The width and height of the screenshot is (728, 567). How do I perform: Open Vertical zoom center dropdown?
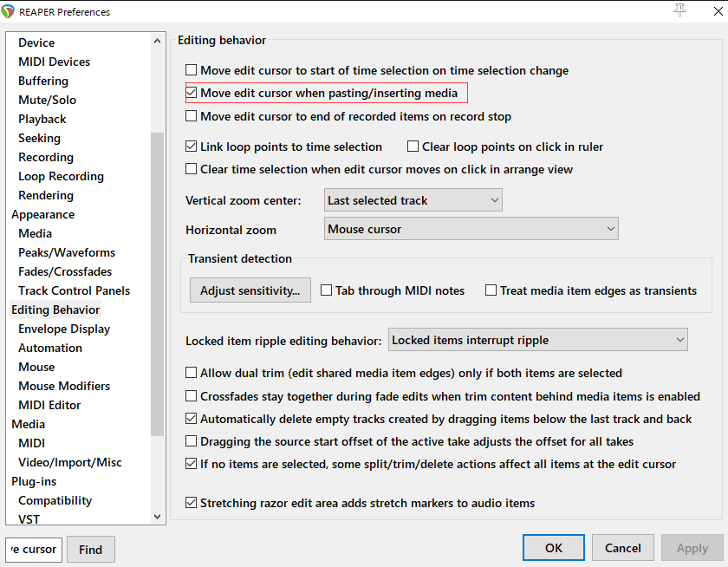click(x=413, y=200)
